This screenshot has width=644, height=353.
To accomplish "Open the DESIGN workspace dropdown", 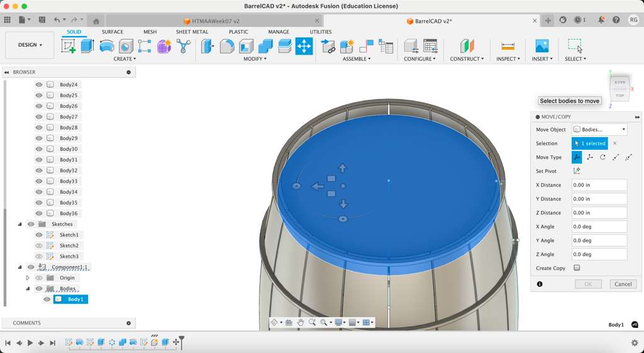I will [x=30, y=45].
